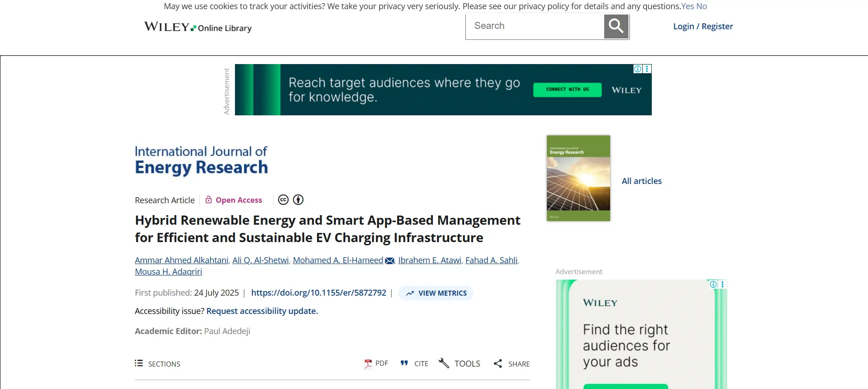
Task: Click the Sections list icon
Action: pyautogui.click(x=139, y=363)
